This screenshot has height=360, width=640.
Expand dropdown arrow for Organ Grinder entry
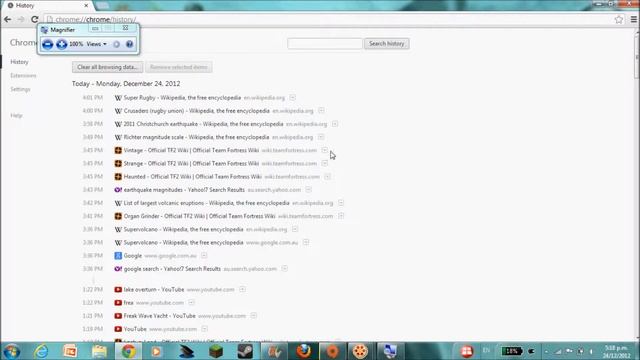341,216
